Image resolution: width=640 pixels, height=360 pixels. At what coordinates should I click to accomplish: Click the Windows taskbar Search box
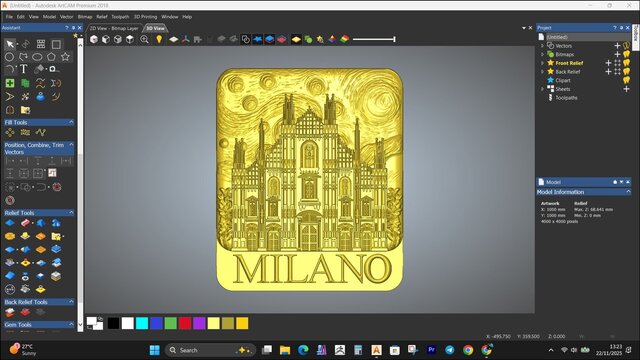[211, 350]
